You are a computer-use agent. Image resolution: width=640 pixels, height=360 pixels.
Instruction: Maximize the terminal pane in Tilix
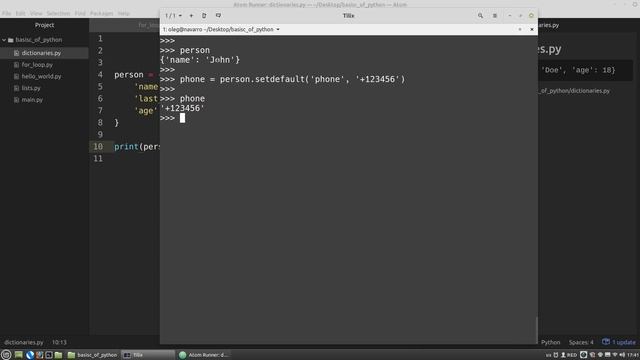520,29
